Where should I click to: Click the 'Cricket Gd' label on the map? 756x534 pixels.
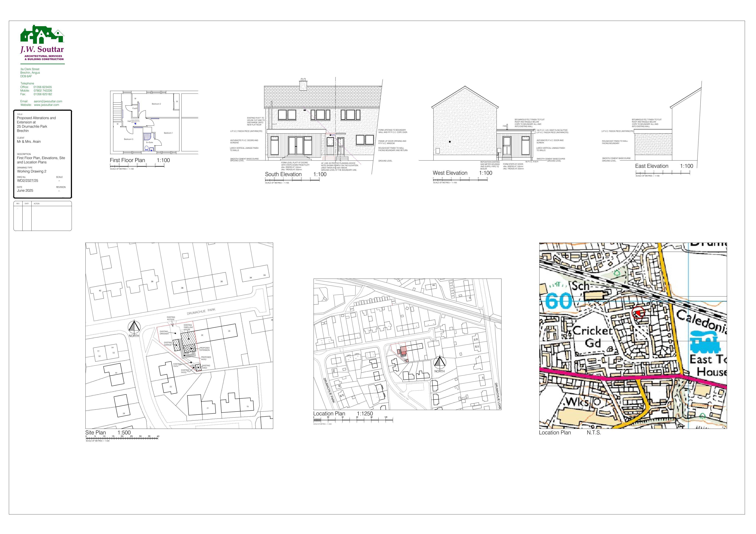click(592, 337)
